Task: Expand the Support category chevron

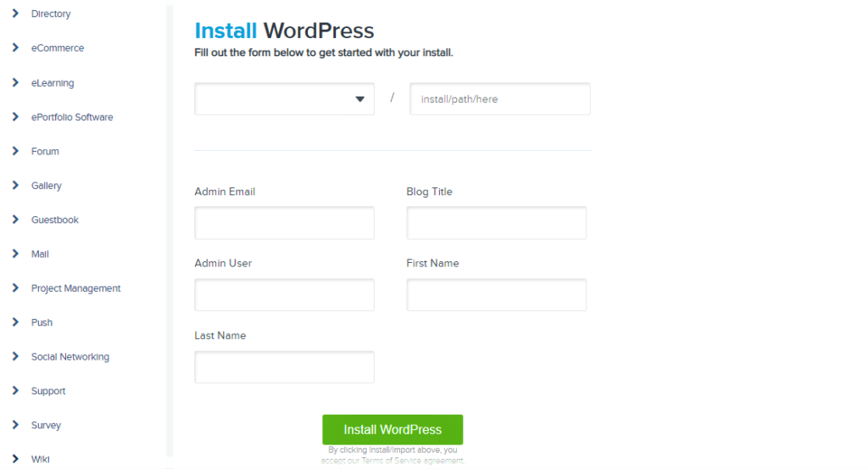Action: (x=15, y=390)
